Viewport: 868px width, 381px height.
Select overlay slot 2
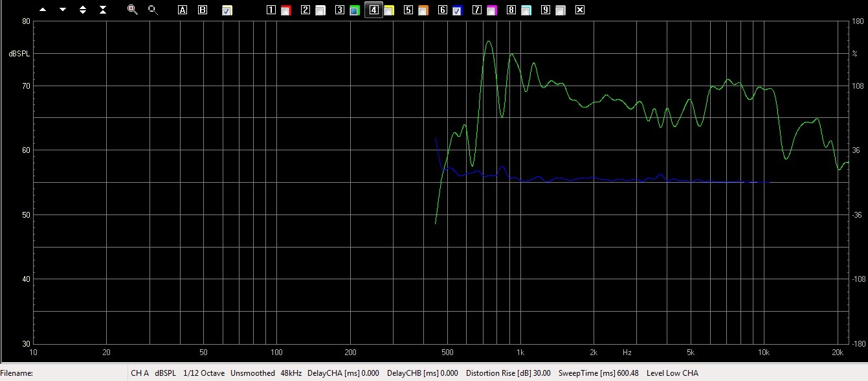[305, 10]
